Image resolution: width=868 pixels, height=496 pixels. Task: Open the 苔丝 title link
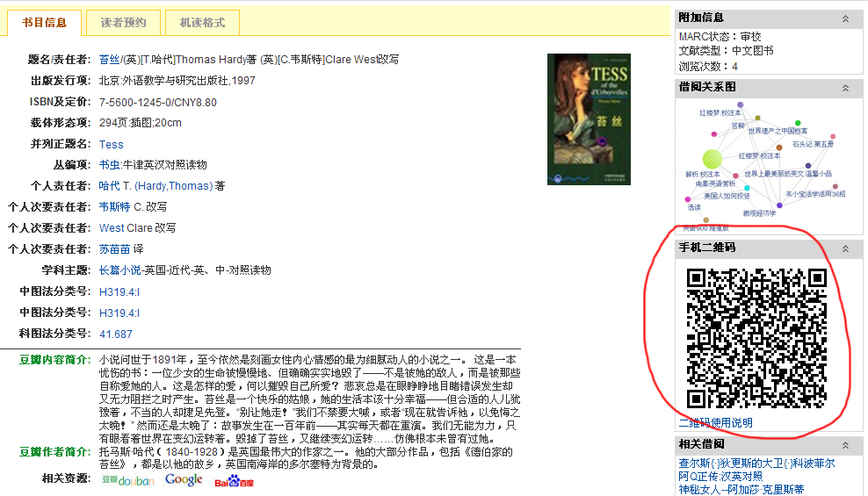point(109,59)
